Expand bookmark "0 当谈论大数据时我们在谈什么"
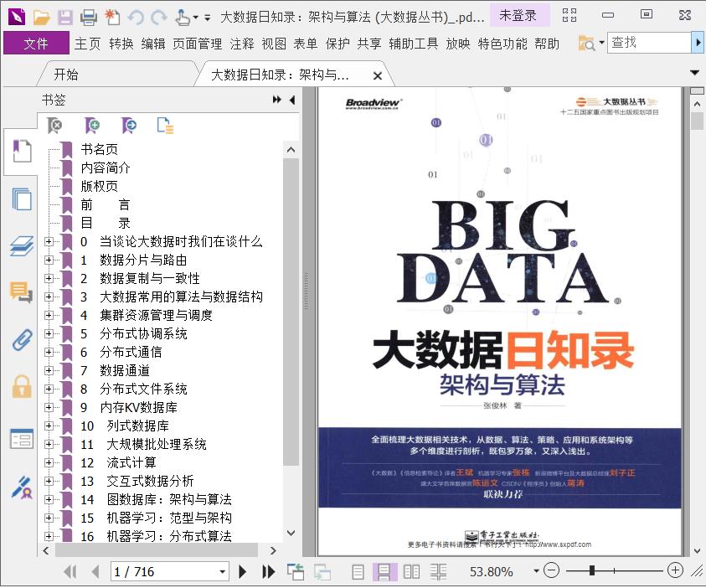Screen dimensions: 706x588 (x=49, y=242)
